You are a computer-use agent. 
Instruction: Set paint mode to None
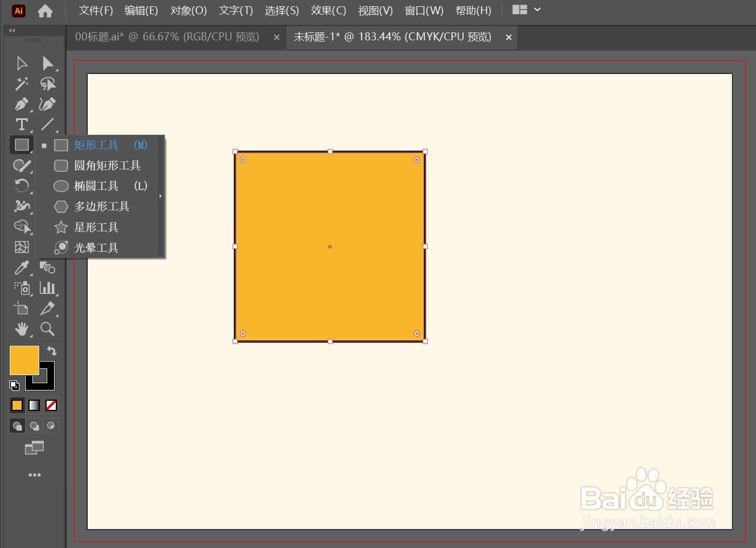coord(51,405)
